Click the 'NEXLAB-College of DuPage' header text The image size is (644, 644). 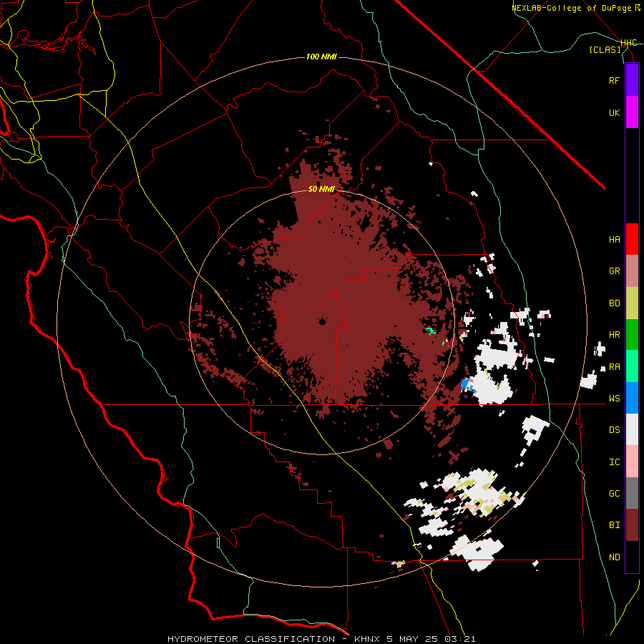572,8
